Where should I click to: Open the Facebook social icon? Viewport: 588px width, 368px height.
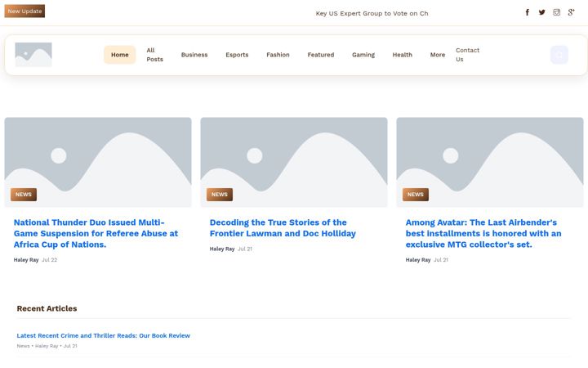click(x=527, y=12)
